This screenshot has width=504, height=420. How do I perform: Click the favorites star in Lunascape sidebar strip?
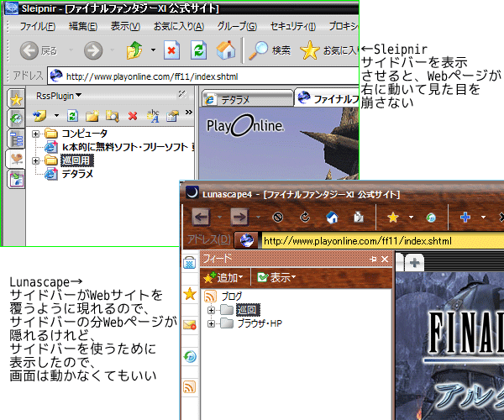(x=190, y=294)
